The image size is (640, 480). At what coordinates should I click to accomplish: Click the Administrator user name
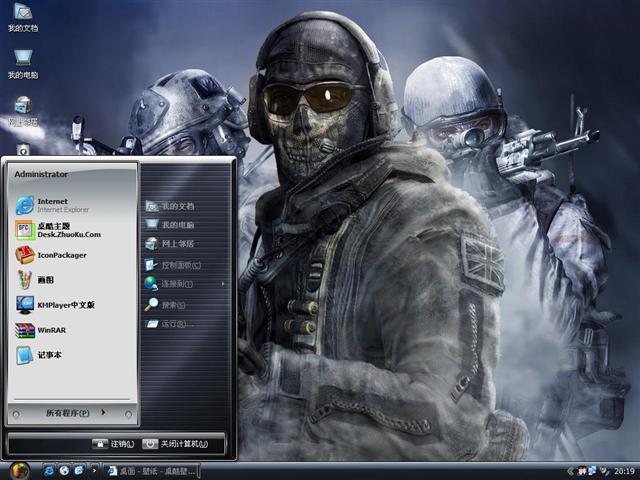pos(41,174)
